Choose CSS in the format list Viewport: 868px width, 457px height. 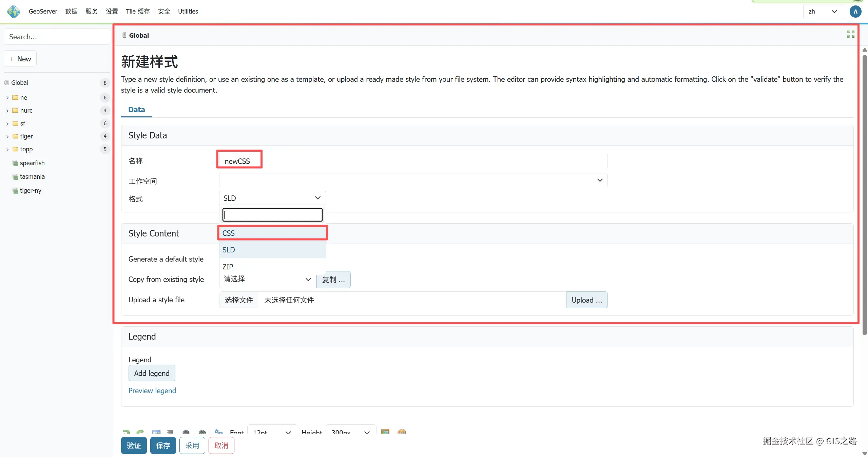272,233
